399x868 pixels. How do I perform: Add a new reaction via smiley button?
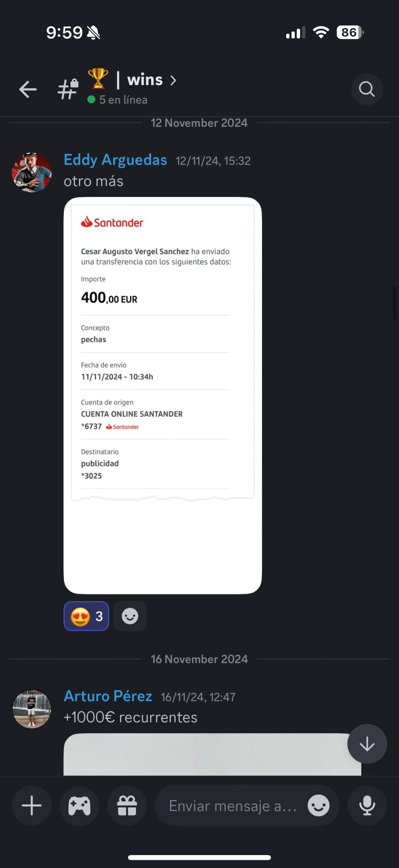(130, 616)
